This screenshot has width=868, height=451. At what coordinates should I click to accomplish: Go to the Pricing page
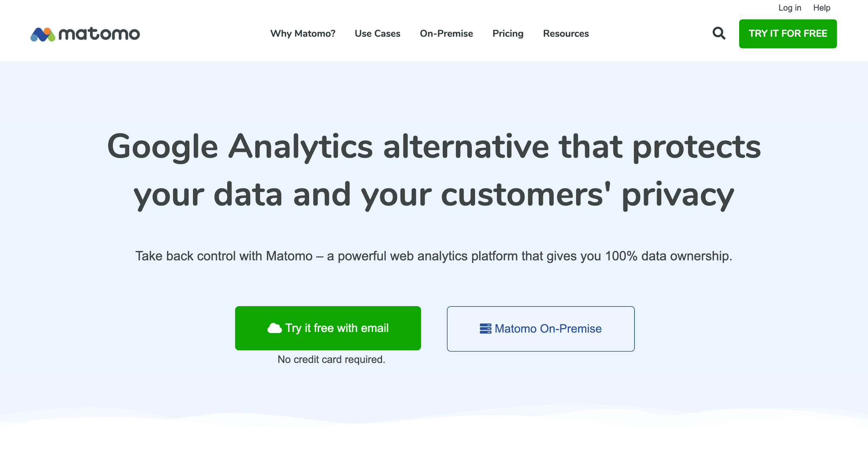tap(508, 33)
